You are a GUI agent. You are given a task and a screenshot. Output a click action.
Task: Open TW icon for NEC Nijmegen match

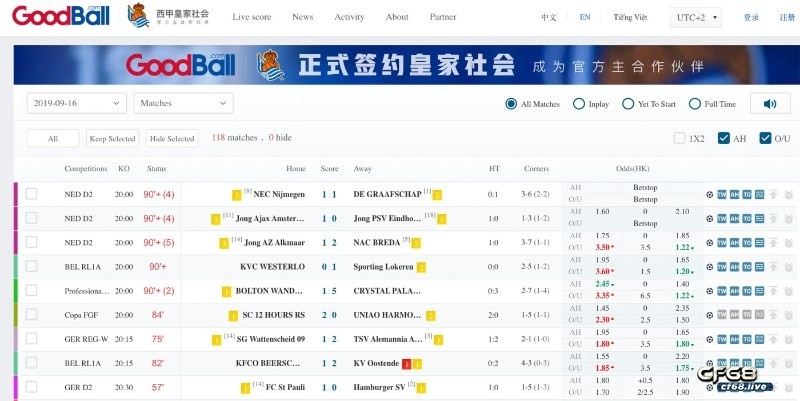click(721, 194)
